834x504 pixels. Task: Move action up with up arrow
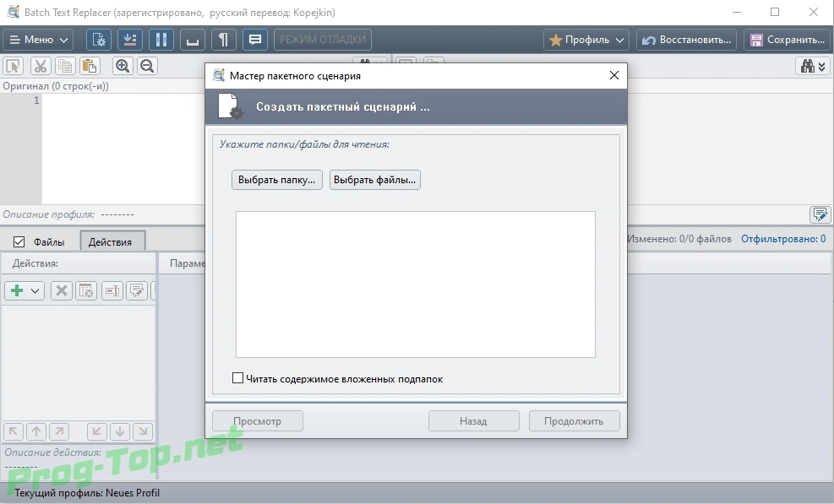[x=36, y=431]
